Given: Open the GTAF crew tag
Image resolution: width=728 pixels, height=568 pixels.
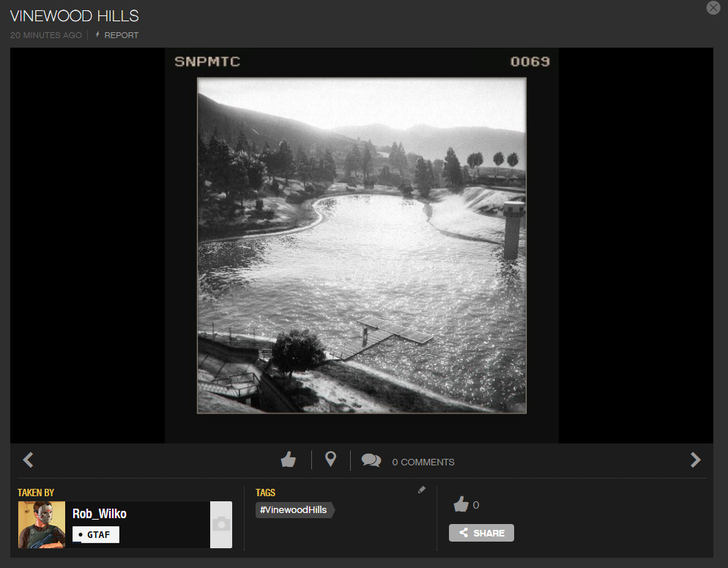Looking at the screenshot, I should (96, 534).
